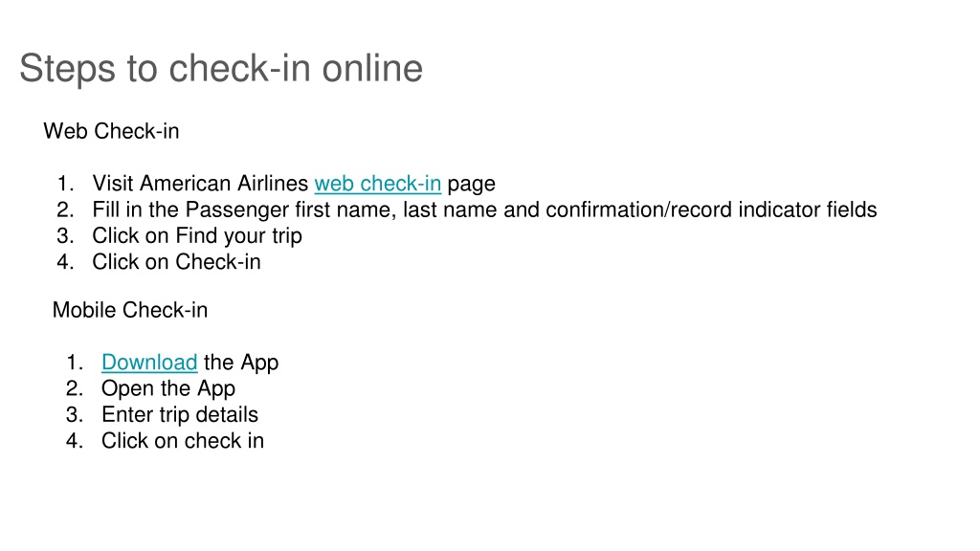
Task: Click list number 1 of Web Check-in
Action: tap(65, 184)
